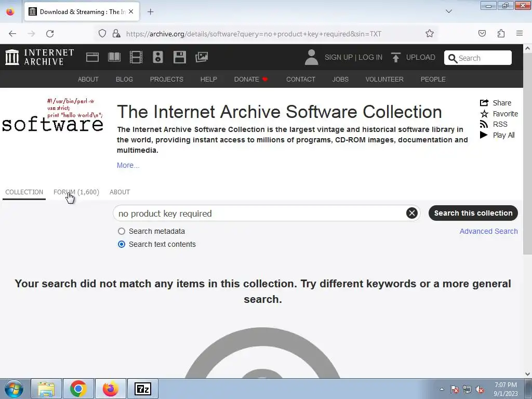Viewport: 532px width, 399px height.
Task: Reload the page in Firefox
Action: 50,34
